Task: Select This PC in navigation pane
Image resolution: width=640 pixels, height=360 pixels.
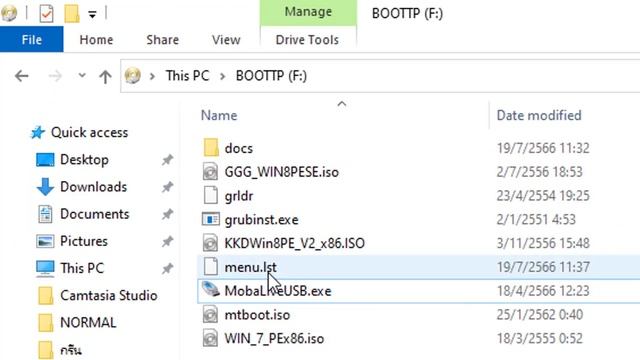Action: 82,268
